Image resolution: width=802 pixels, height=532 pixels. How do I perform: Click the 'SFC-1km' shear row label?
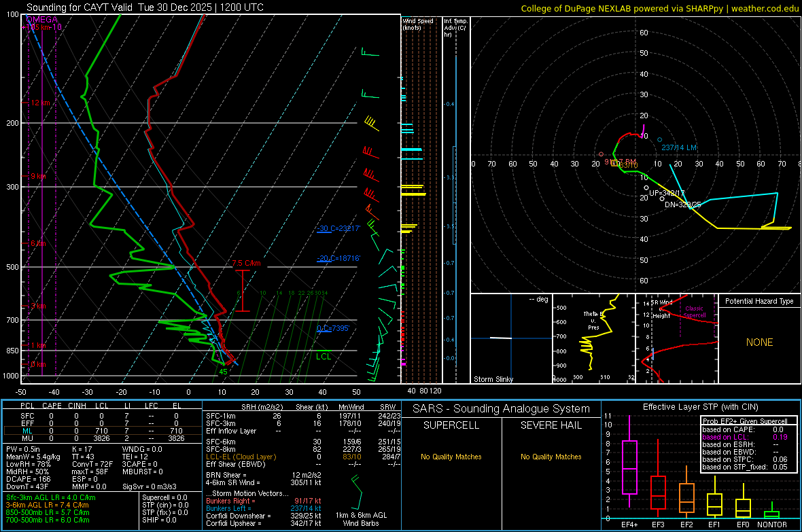(221, 416)
